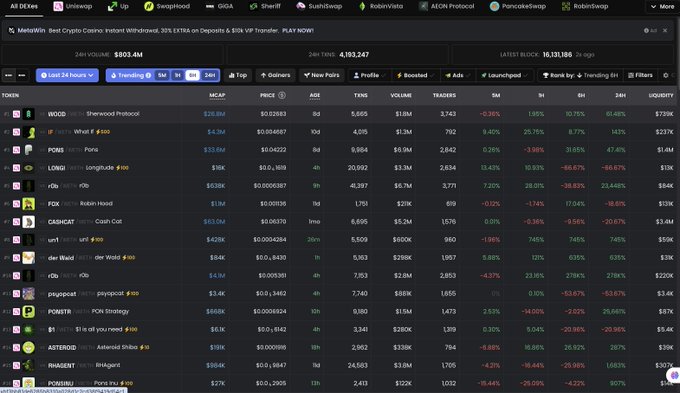
Task: Sort by AGE column header
Action: coord(315,95)
